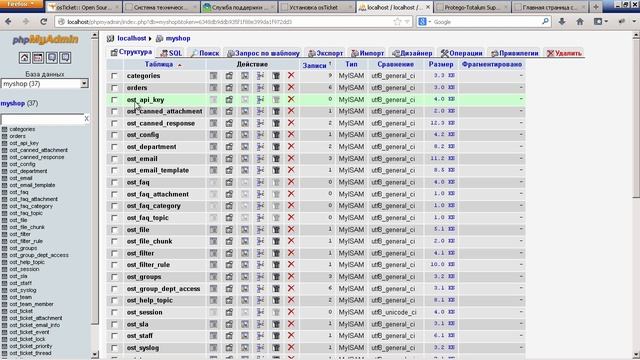
Task: Open ost_department table name link
Action: 151,147
